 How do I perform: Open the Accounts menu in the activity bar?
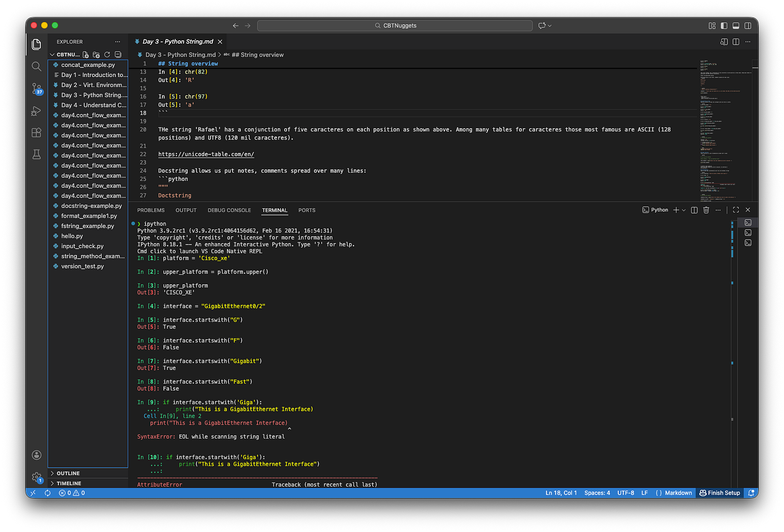pyautogui.click(x=36, y=455)
